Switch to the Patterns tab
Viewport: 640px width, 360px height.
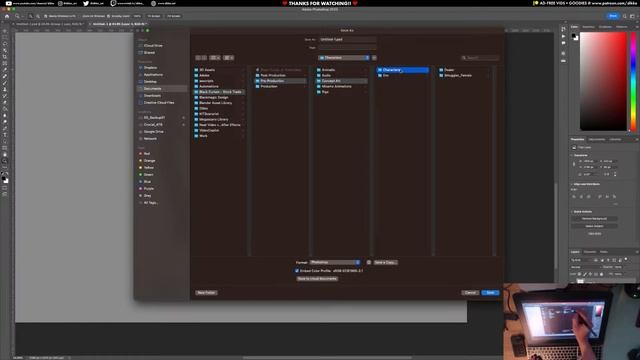(622, 27)
